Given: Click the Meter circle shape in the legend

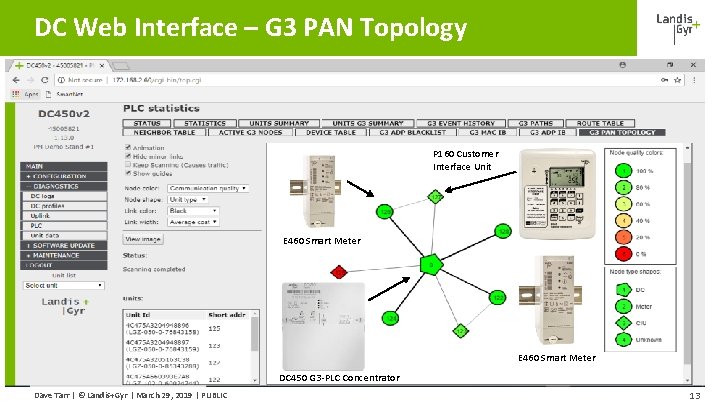Looking at the screenshot, I should pyautogui.click(x=624, y=306).
